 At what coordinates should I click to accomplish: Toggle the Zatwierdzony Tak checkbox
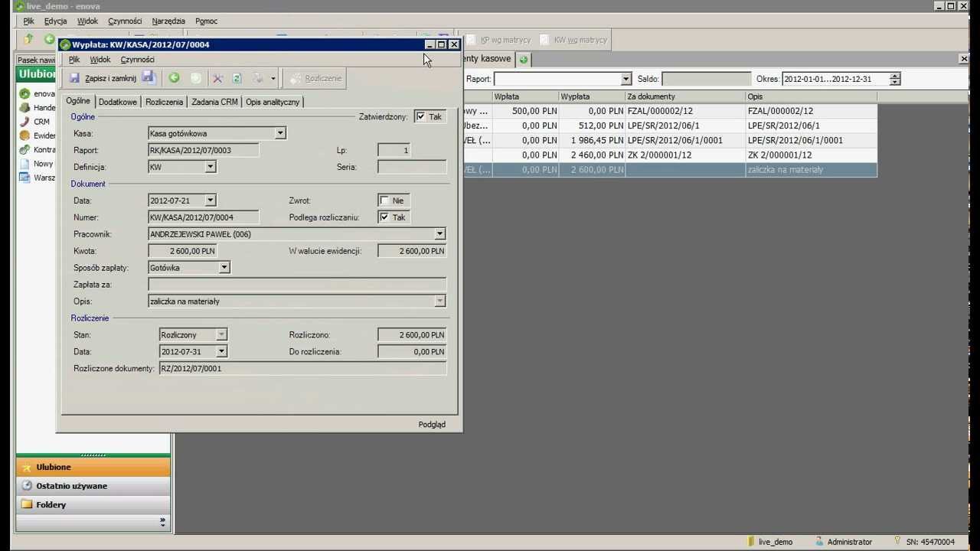pos(420,116)
